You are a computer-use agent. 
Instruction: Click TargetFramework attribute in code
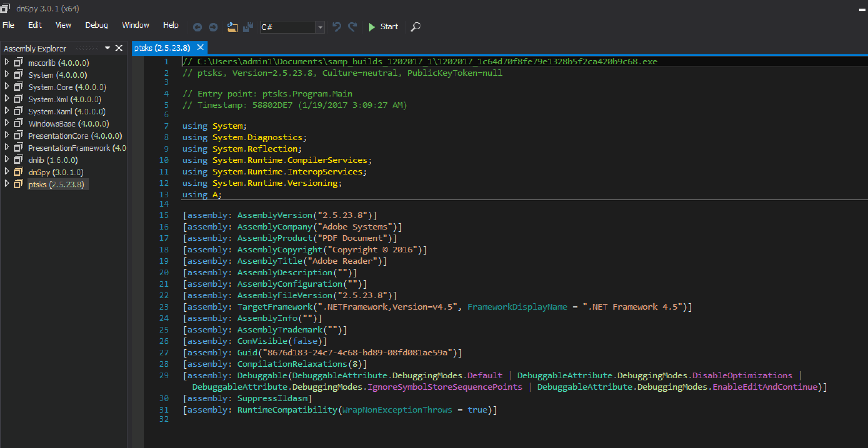(275, 307)
